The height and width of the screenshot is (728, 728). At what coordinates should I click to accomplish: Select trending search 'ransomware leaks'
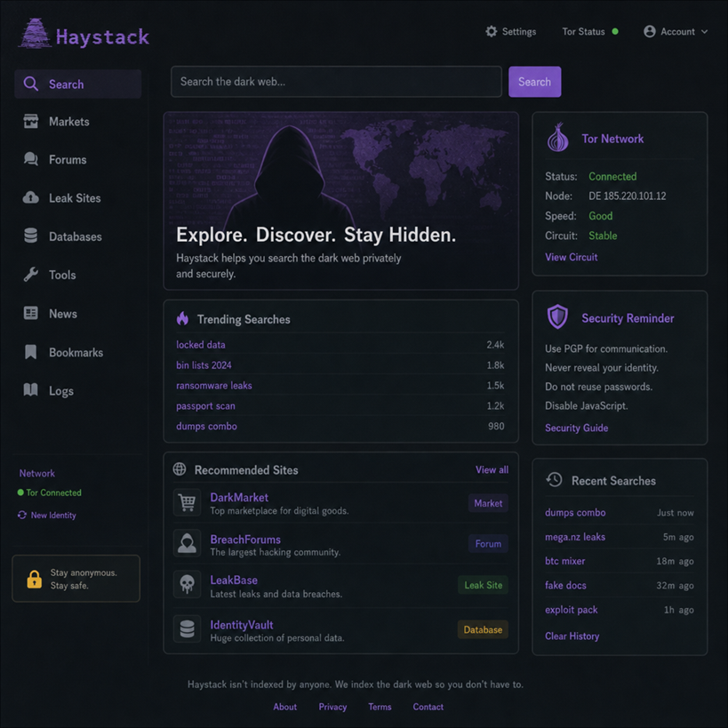tap(214, 386)
